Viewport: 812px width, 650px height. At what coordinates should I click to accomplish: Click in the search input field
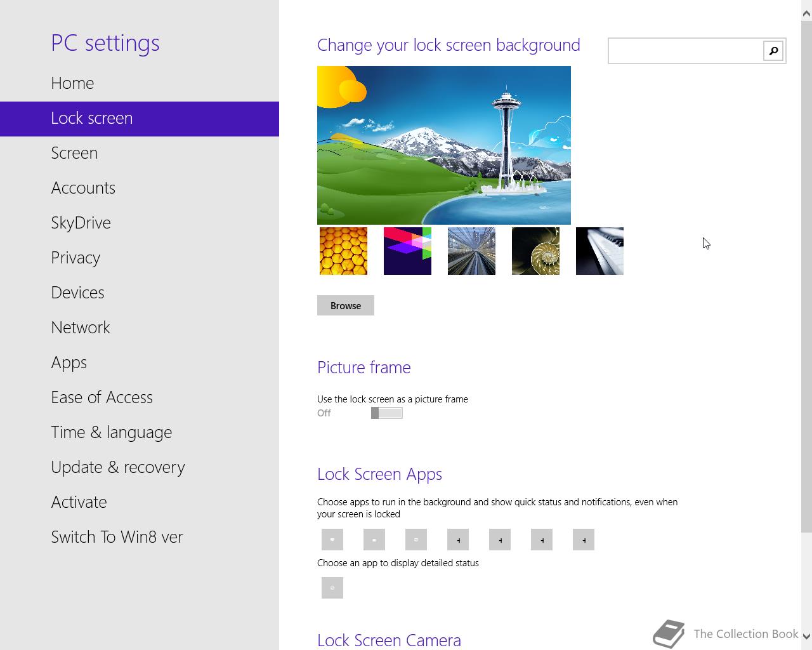coord(686,51)
